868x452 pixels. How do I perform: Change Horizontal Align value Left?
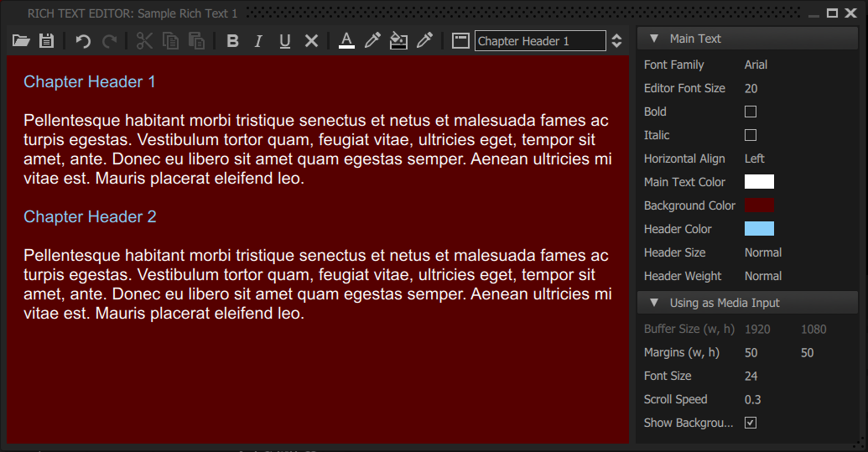point(755,158)
